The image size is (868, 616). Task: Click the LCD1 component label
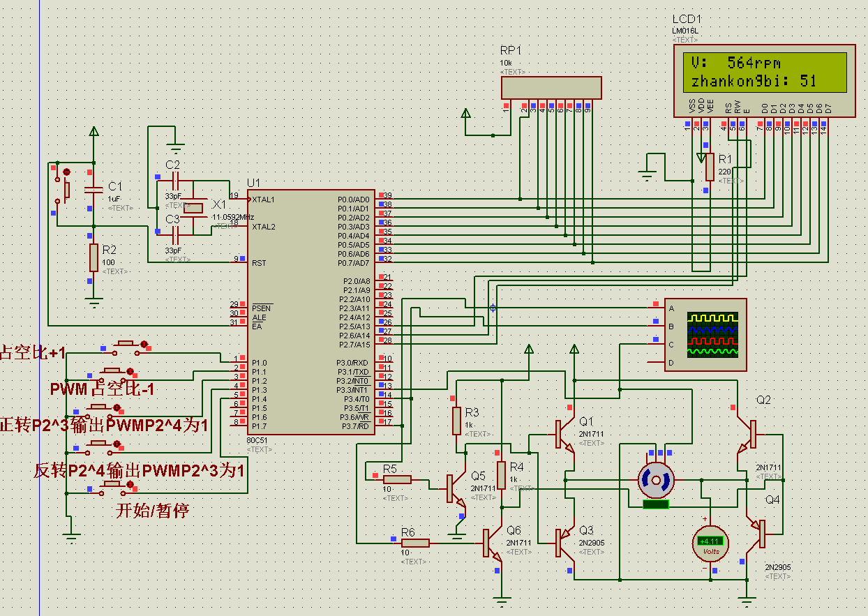pyautogui.click(x=687, y=20)
